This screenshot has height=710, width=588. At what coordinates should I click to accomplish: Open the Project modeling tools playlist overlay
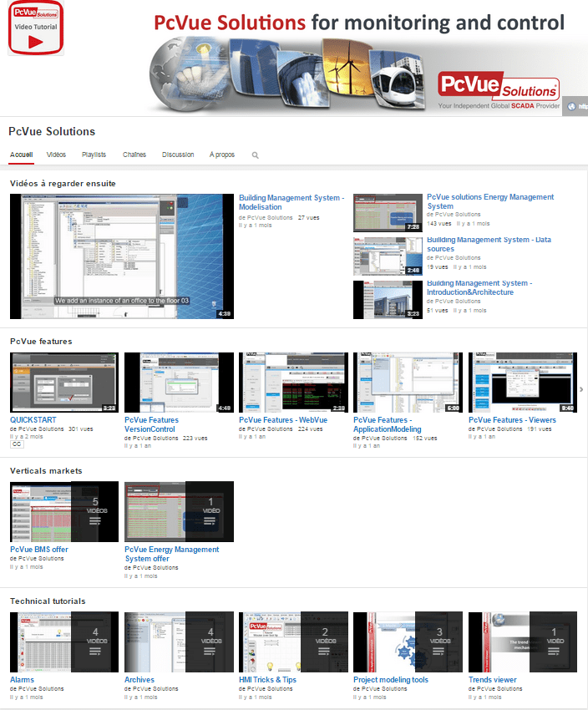coord(438,642)
